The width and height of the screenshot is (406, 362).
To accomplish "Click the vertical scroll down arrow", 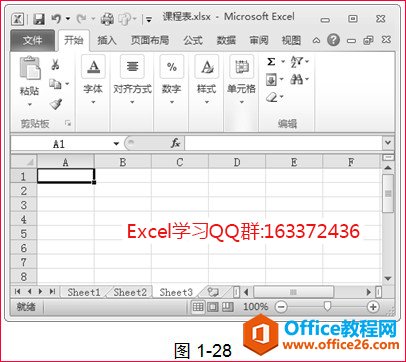I will coord(388,278).
